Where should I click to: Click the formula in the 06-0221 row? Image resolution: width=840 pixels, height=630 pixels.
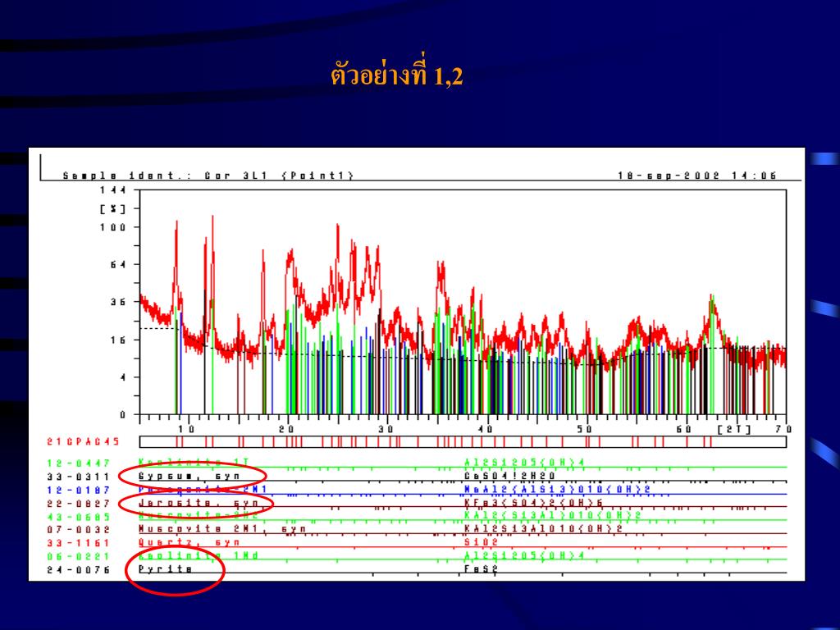(524, 555)
